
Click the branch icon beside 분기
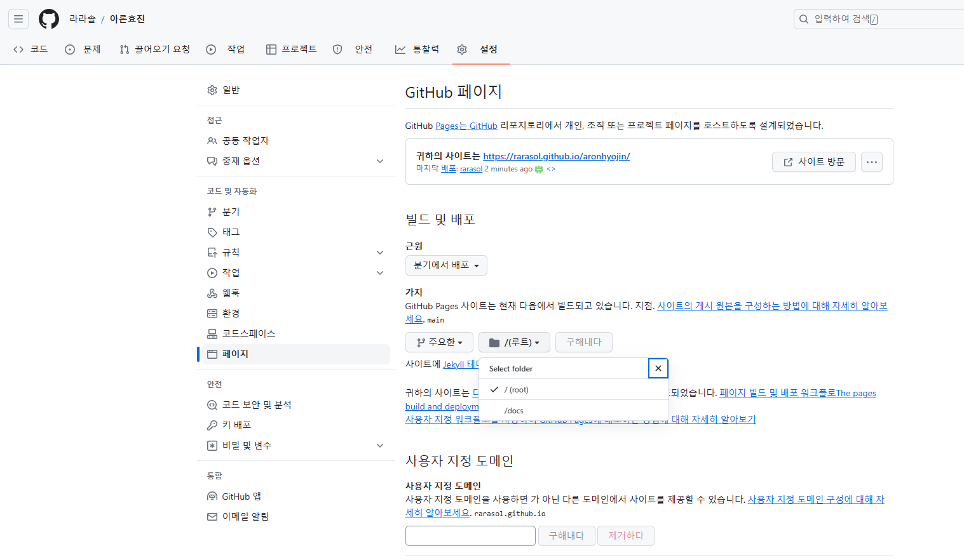[x=212, y=212]
